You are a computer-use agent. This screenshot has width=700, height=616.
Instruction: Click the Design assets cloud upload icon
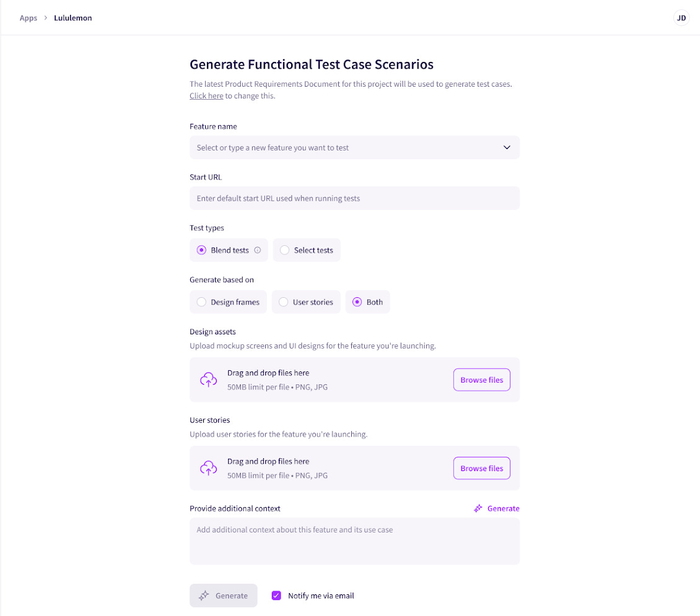[209, 380]
